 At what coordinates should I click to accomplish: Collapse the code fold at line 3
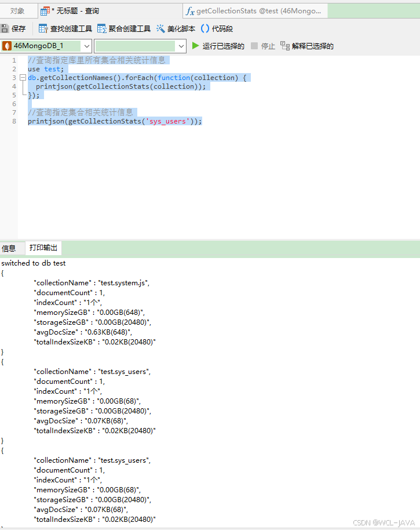23,78
